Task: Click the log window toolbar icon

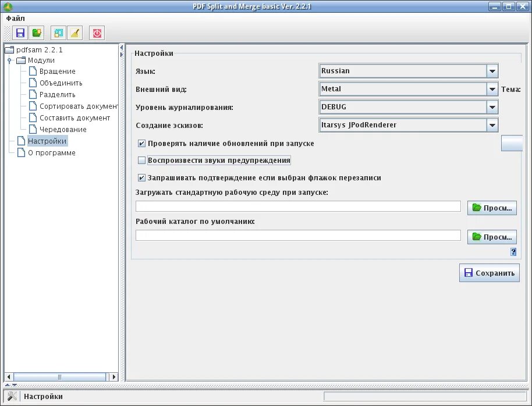Action: coord(58,33)
